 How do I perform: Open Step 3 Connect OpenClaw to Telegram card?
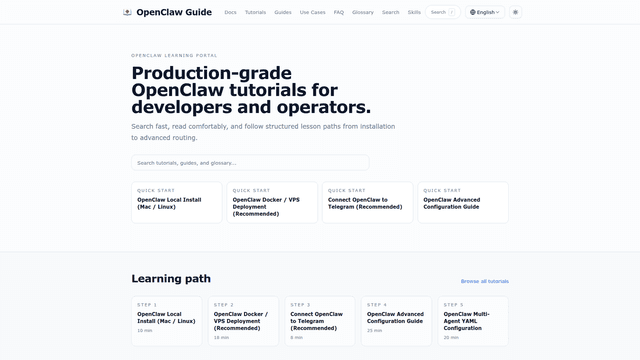pyautogui.click(x=320, y=321)
